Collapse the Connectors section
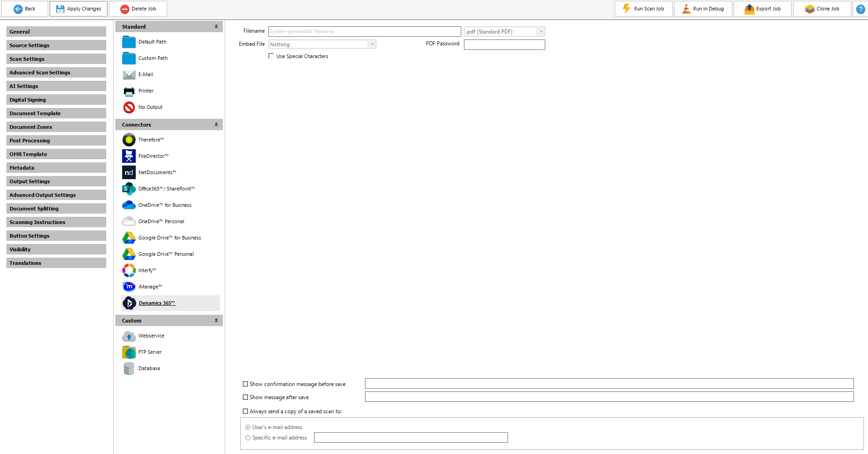 pos(216,125)
